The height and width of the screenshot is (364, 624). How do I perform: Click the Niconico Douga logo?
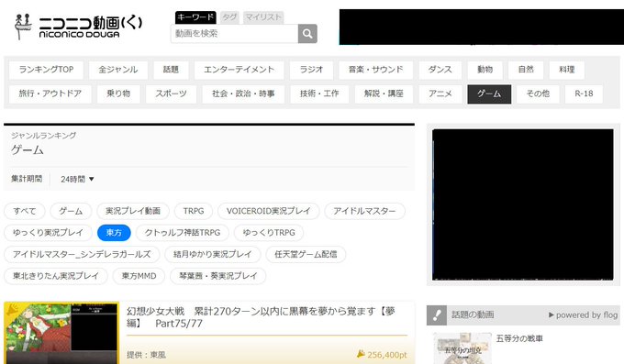pos(78,27)
